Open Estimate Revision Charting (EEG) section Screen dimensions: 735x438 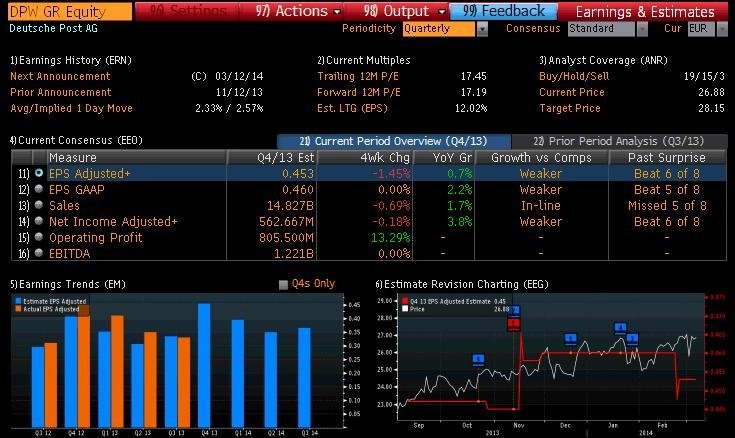pyautogui.click(x=462, y=284)
